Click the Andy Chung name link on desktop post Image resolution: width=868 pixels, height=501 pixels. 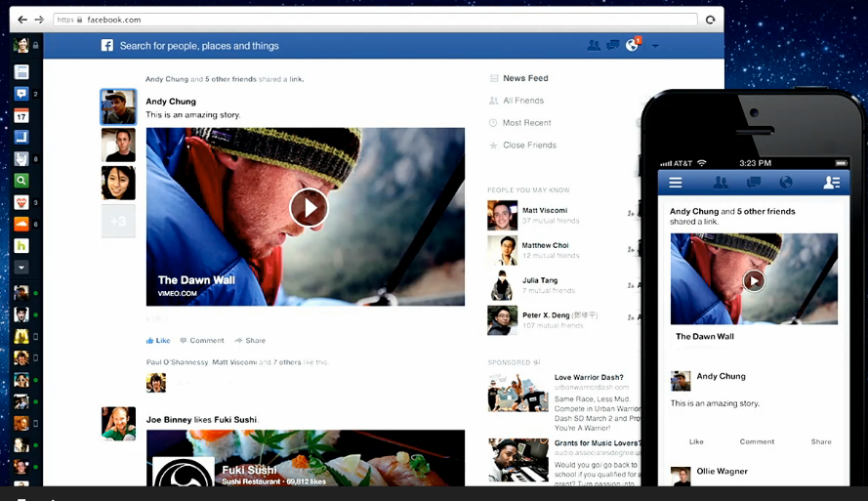tap(171, 102)
